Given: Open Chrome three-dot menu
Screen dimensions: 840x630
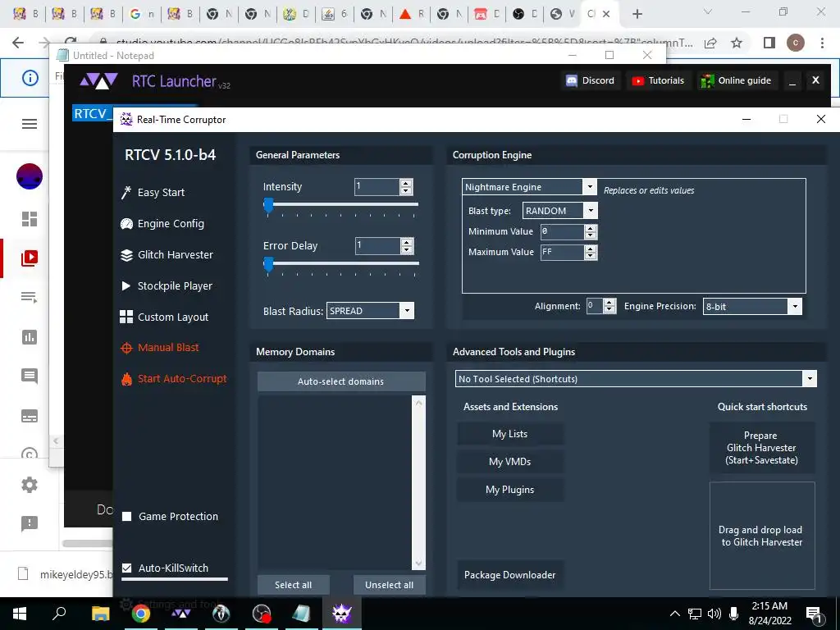Looking at the screenshot, I should tap(822, 43).
